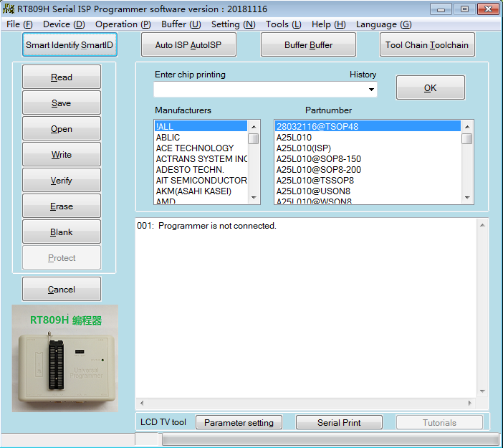Click the Smart Identify SmartID button

point(70,45)
